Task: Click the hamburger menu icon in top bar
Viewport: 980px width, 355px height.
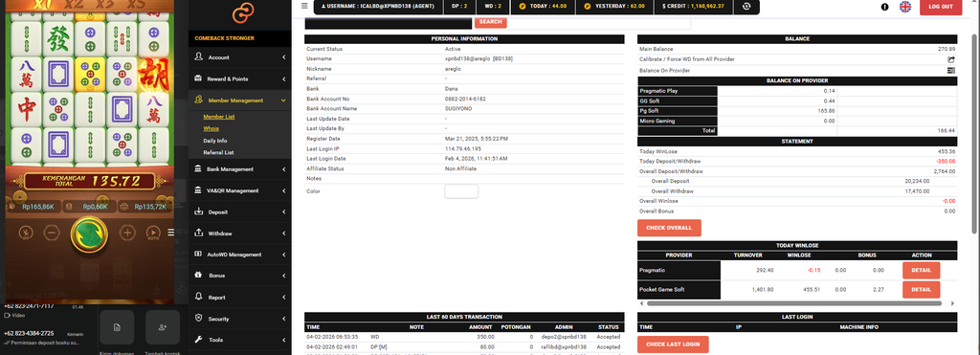Action: (304, 6)
